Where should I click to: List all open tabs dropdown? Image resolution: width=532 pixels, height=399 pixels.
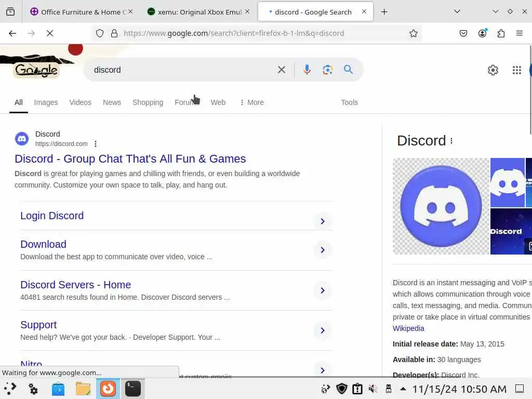tap(457, 11)
